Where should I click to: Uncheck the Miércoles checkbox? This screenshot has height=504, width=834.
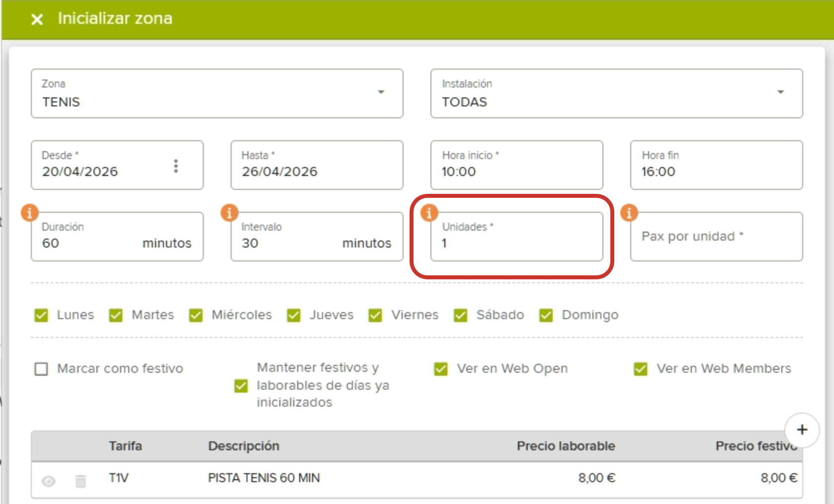tap(196, 315)
